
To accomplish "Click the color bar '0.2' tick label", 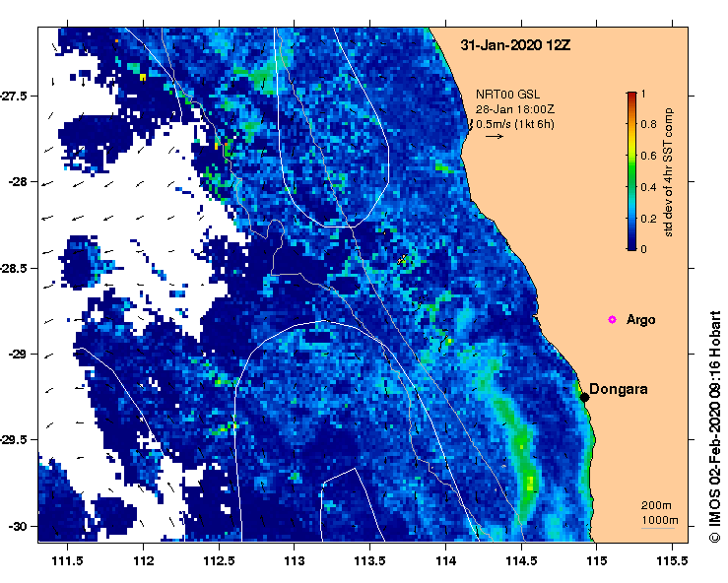I will point(648,219).
